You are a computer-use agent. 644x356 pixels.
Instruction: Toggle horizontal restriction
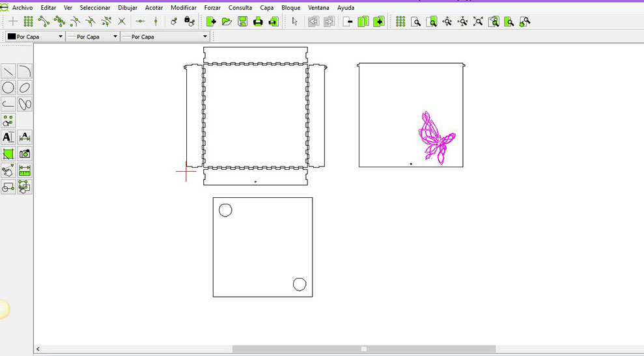coord(141,21)
